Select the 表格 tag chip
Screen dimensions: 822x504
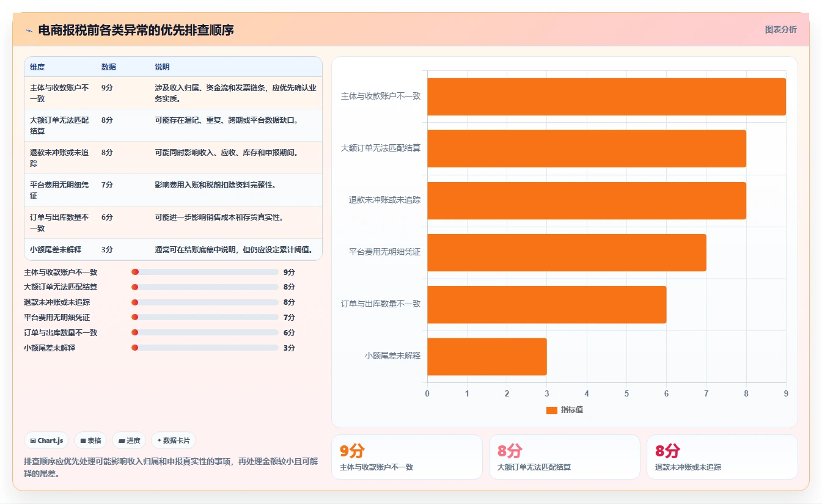(x=90, y=440)
